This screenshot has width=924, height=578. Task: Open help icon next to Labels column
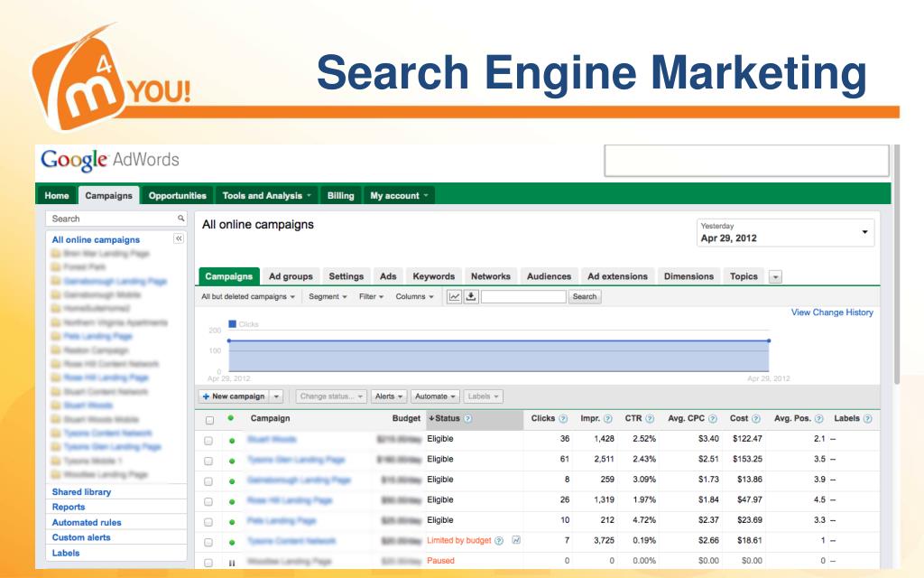coord(867,419)
